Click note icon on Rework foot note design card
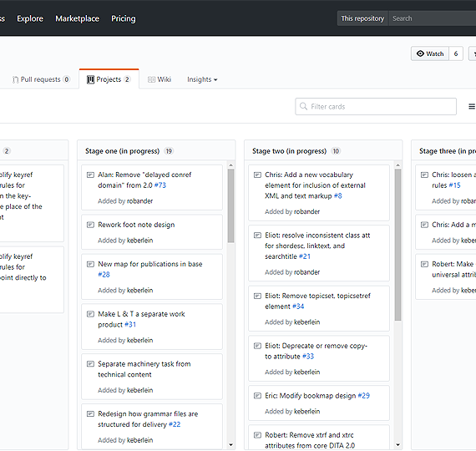 pyautogui.click(x=90, y=225)
